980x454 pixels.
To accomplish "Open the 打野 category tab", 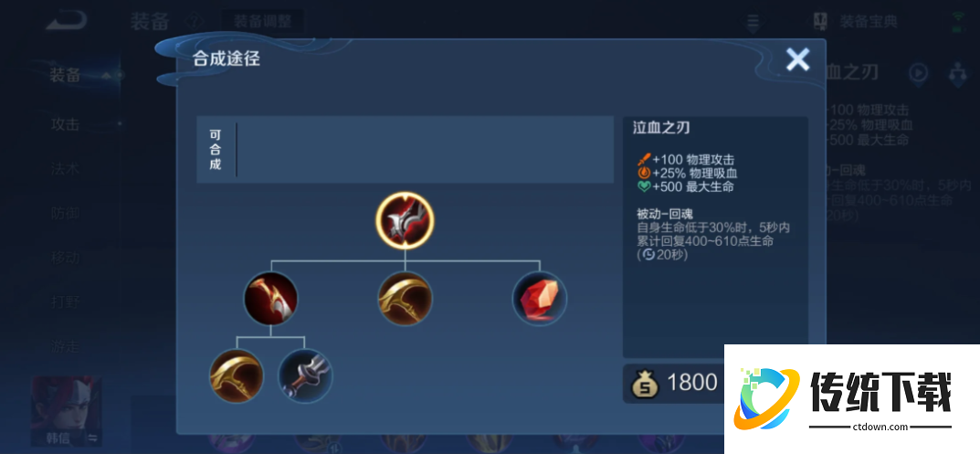I will [65, 301].
